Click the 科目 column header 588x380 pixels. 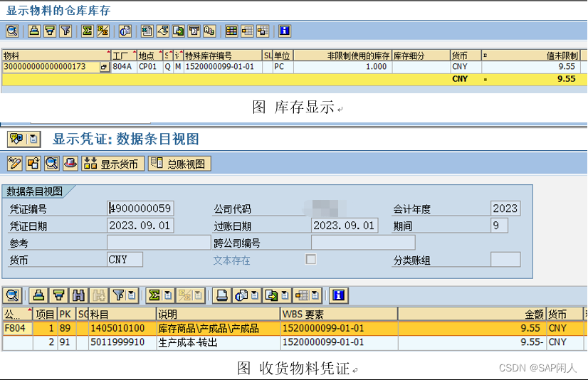pyautogui.click(x=122, y=314)
